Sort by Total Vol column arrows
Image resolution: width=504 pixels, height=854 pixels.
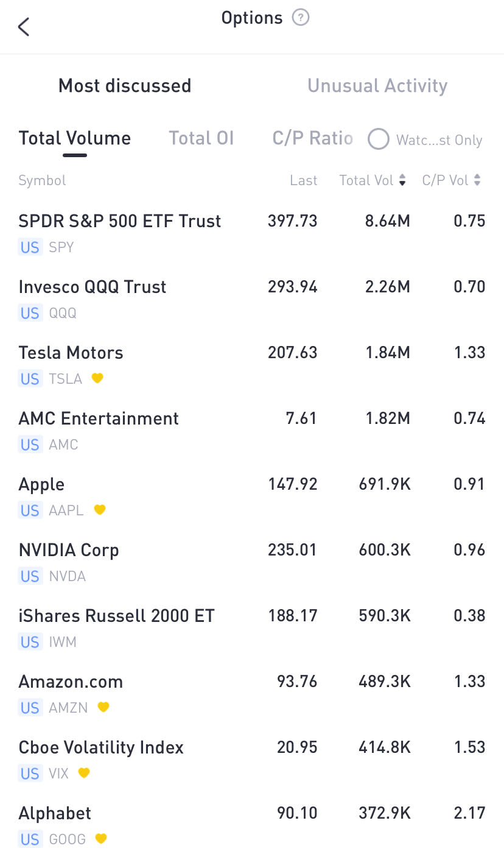402,180
